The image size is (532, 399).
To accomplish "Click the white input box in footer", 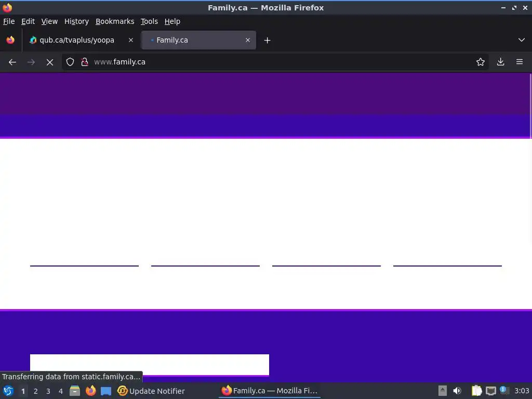I will click(x=150, y=365).
